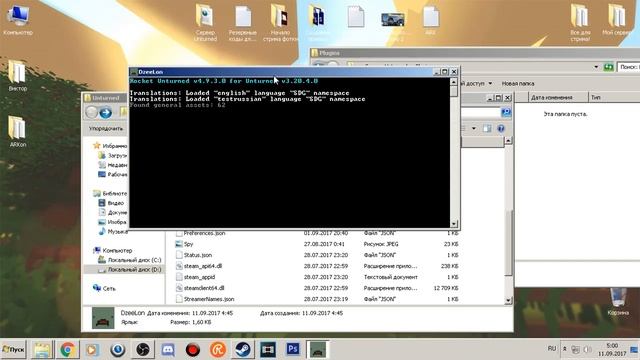The width and height of the screenshot is (640, 360).
Task: Launch Google Chrome from the taskbar
Action: [67, 350]
